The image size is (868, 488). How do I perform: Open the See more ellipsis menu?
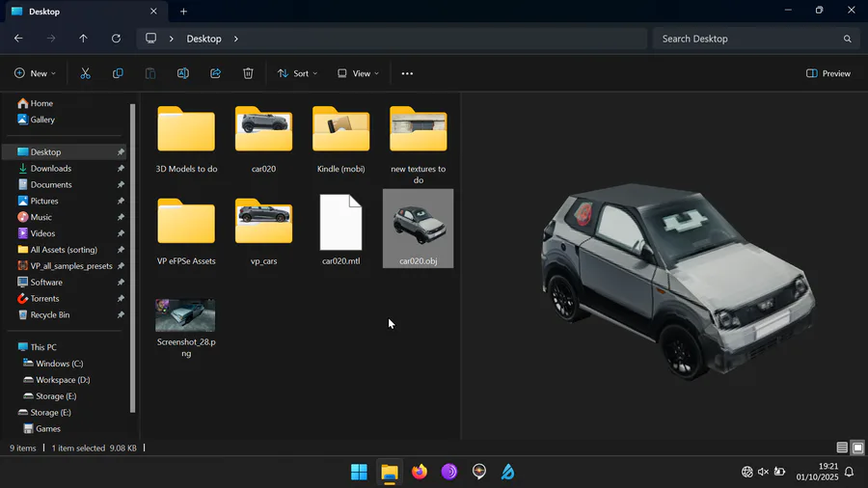click(x=407, y=73)
